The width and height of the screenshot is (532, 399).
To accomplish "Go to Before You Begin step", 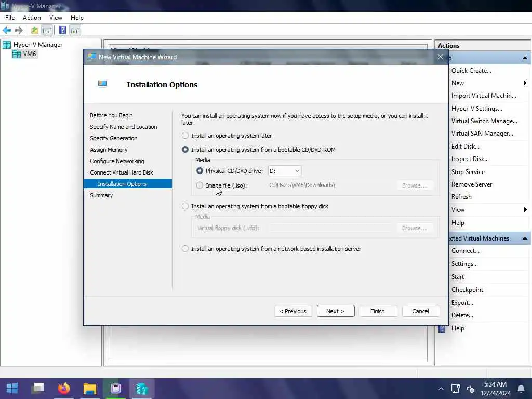I will (111, 115).
